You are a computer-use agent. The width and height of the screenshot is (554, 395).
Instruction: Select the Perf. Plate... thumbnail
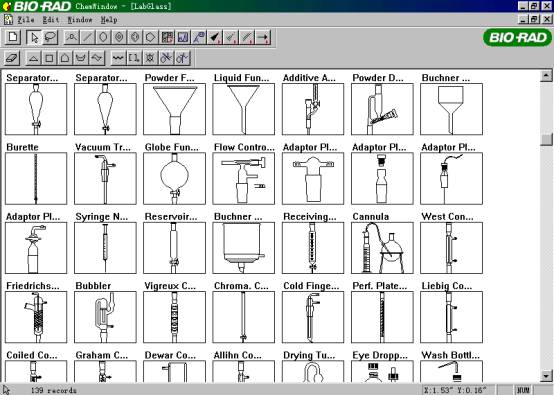(x=382, y=317)
